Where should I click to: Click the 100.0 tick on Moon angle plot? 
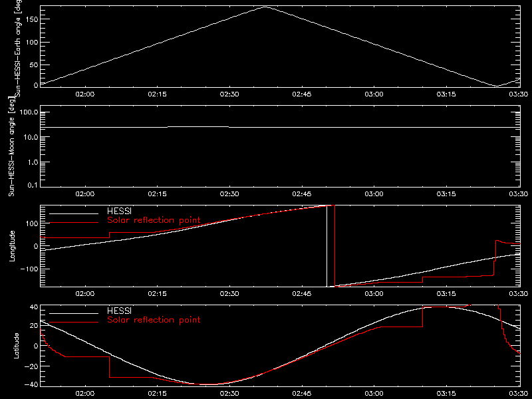(29, 112)
